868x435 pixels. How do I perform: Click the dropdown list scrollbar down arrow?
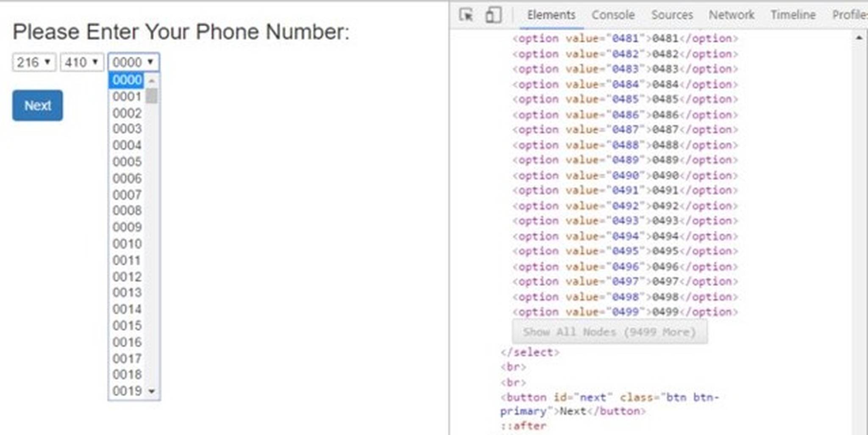[152, 391]
